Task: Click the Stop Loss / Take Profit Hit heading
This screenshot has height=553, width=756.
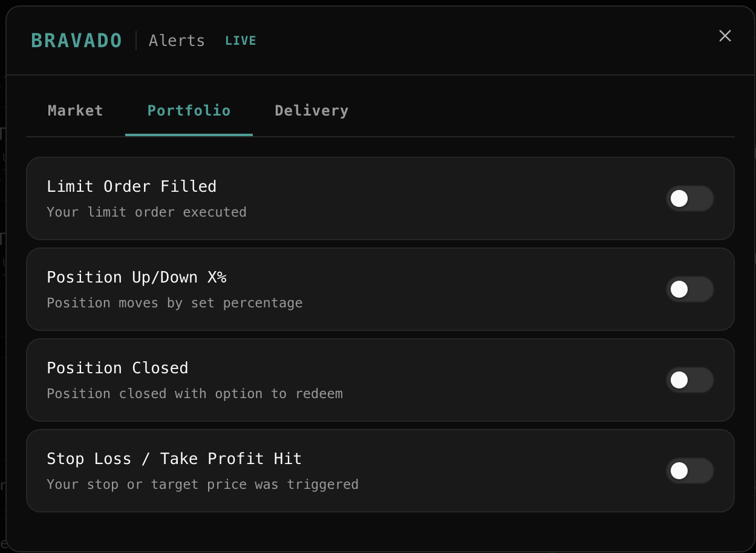Action: [x=174, y=459]
